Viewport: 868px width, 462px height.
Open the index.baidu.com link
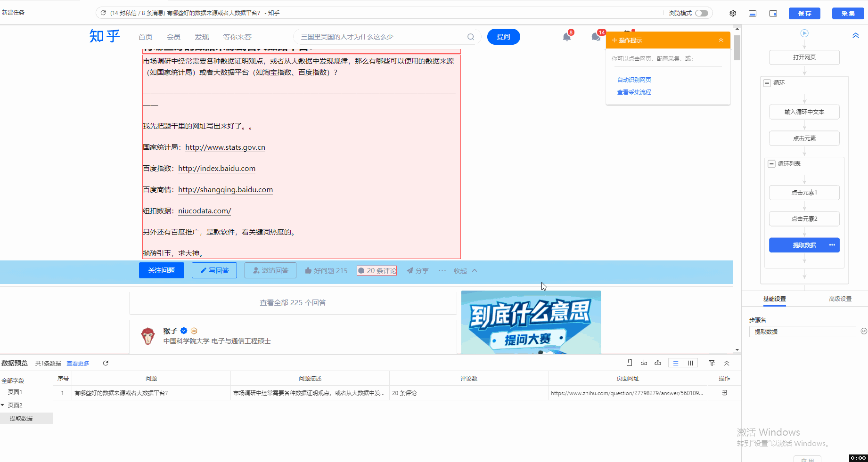coord(217,169)
